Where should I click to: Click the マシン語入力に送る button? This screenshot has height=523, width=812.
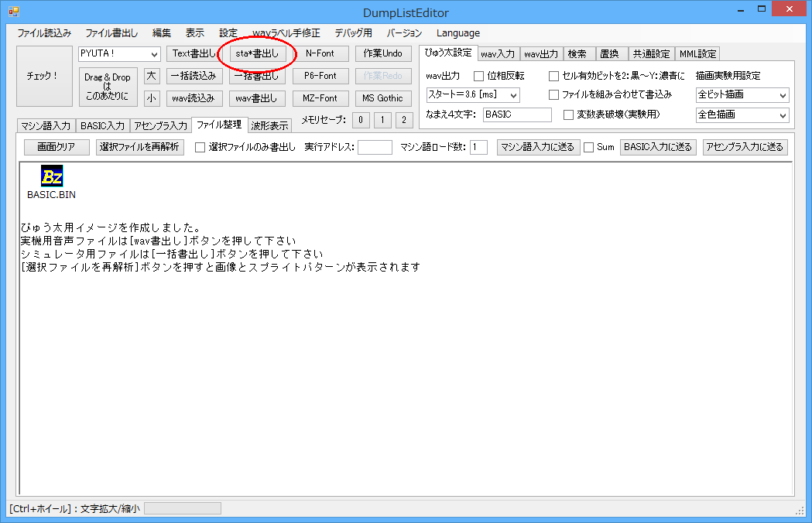point(538,147)
